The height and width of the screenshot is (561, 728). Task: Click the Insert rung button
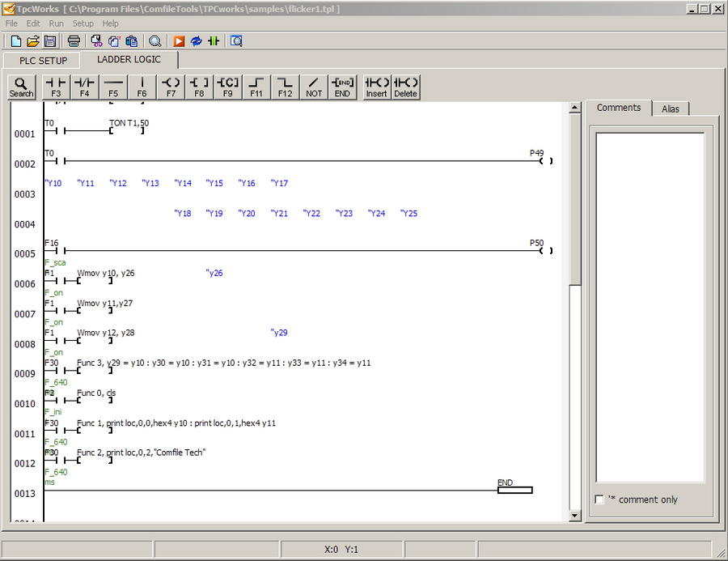(376, 87)
